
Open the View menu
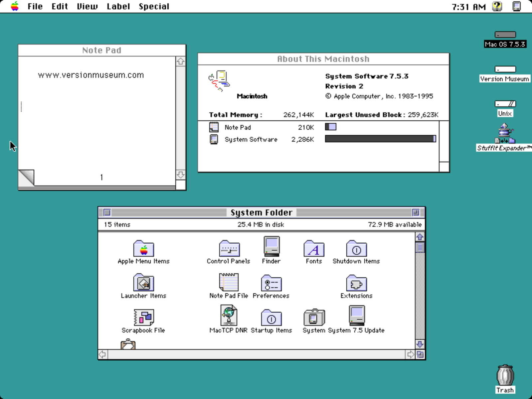point(87,6)
